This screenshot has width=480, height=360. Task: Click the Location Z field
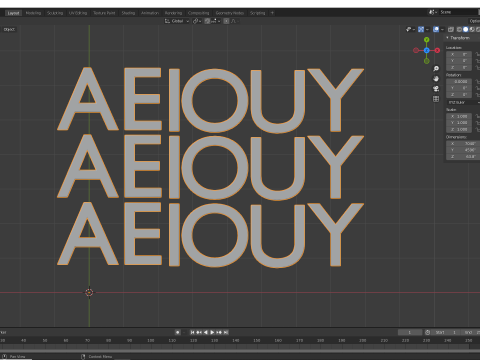point(459,67)
